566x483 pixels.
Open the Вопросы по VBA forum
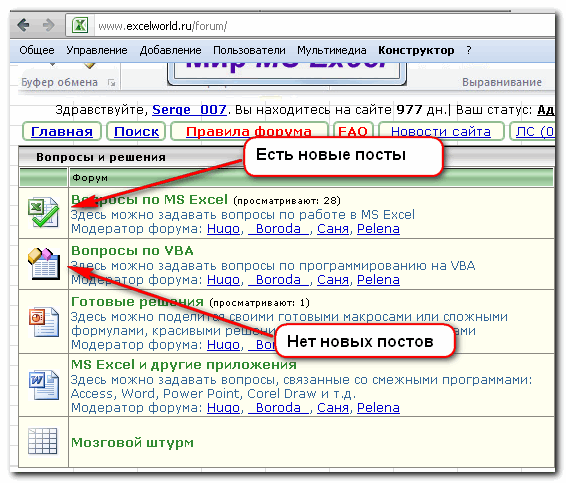pyautogui.click(x=132, y=251)
